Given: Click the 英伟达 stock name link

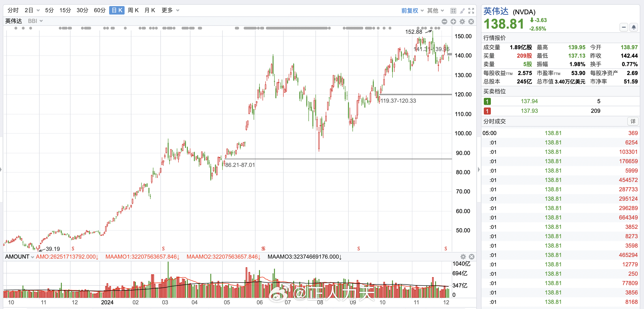Looking at the screenshot, I should [x=496, y=11].
